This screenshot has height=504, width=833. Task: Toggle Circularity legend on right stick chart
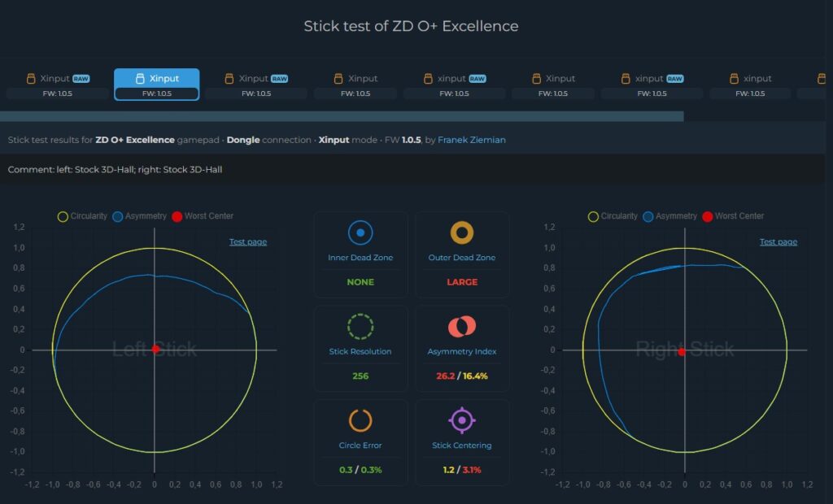click(x=613, y=216)
